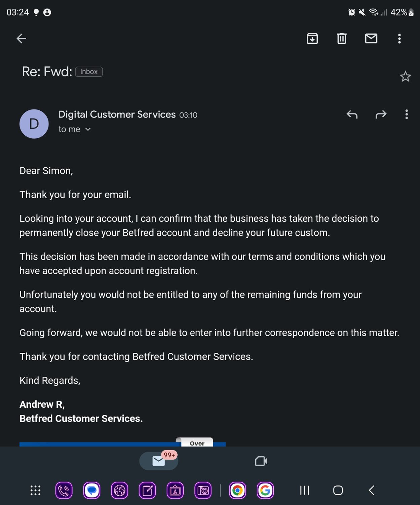Switch to the Mail tab with 99+ badge

click(x=159, y=461)
